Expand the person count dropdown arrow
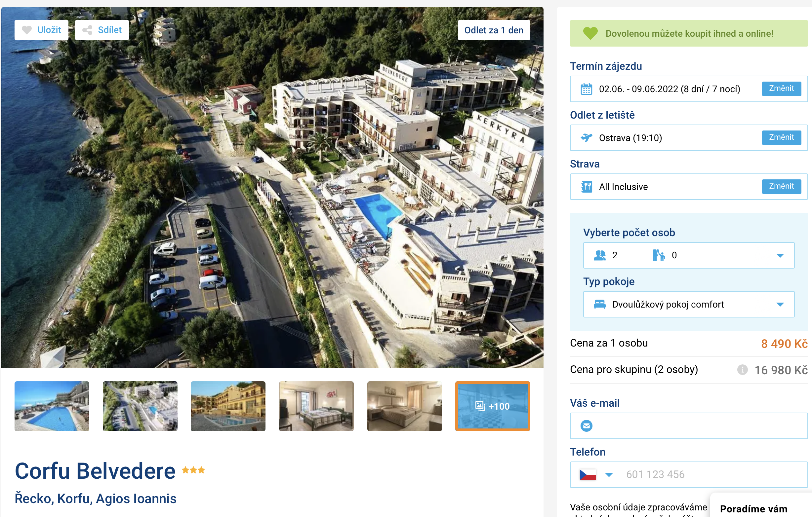 click(780, 255)
